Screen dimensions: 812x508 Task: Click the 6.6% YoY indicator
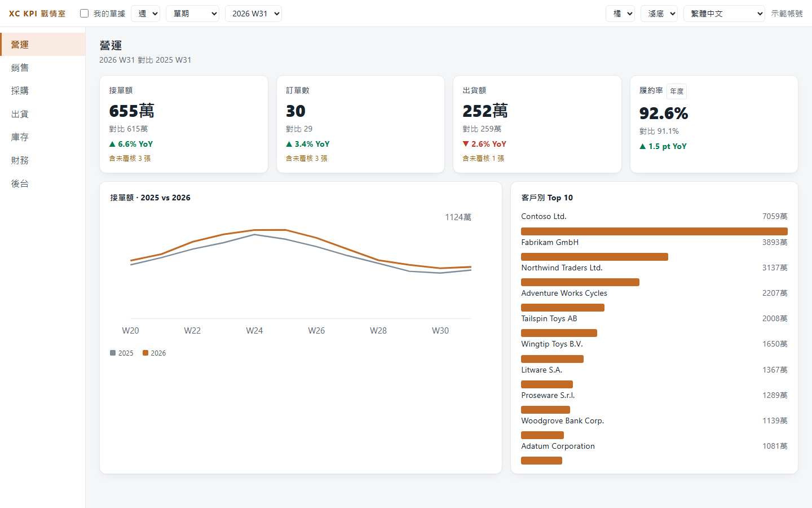click(131, 144)
